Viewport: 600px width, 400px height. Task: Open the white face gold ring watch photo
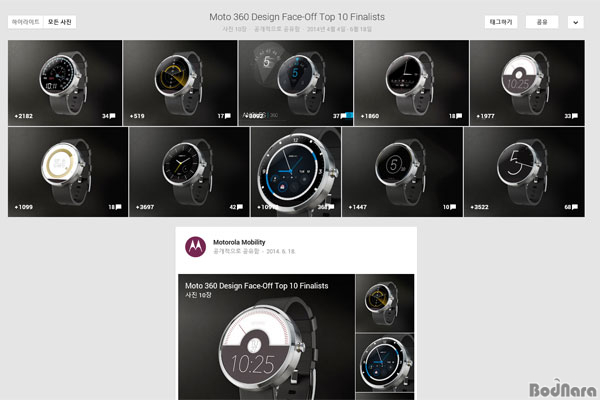tap(68, 172)
